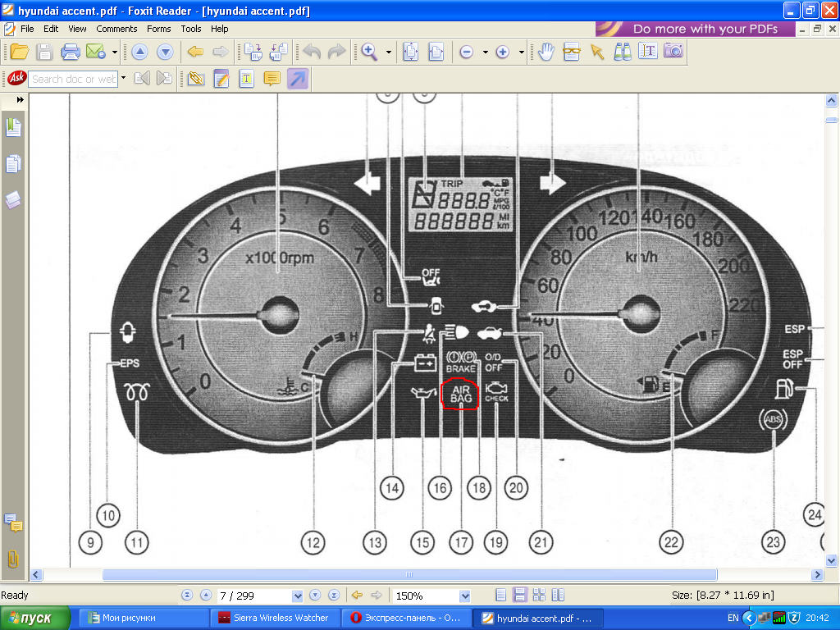The width and height of the screenshot is (840, 630).
Task: Click the Snapshot camera tool
Action: [673, 52]
